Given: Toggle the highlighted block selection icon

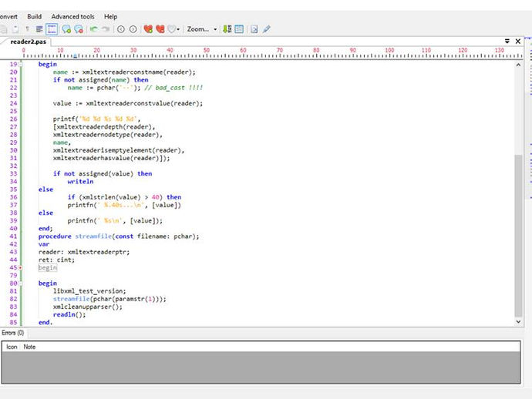Looking at the screenshot, I should [52, 29].
